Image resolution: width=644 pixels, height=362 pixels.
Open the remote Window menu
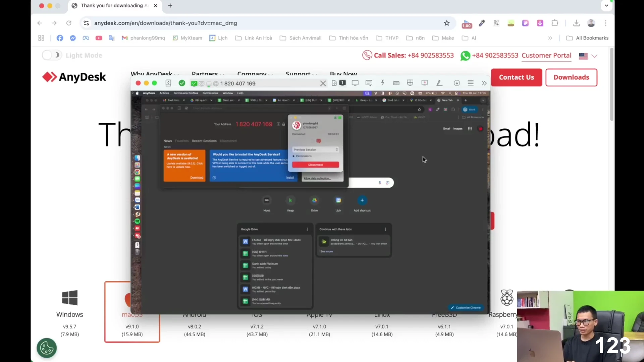coord(228,93)
